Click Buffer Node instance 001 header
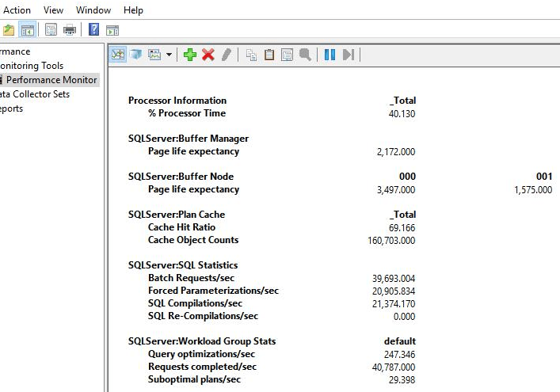Viewport: 560px width, 392px height. pyautogui.click(x=544, y=177)
